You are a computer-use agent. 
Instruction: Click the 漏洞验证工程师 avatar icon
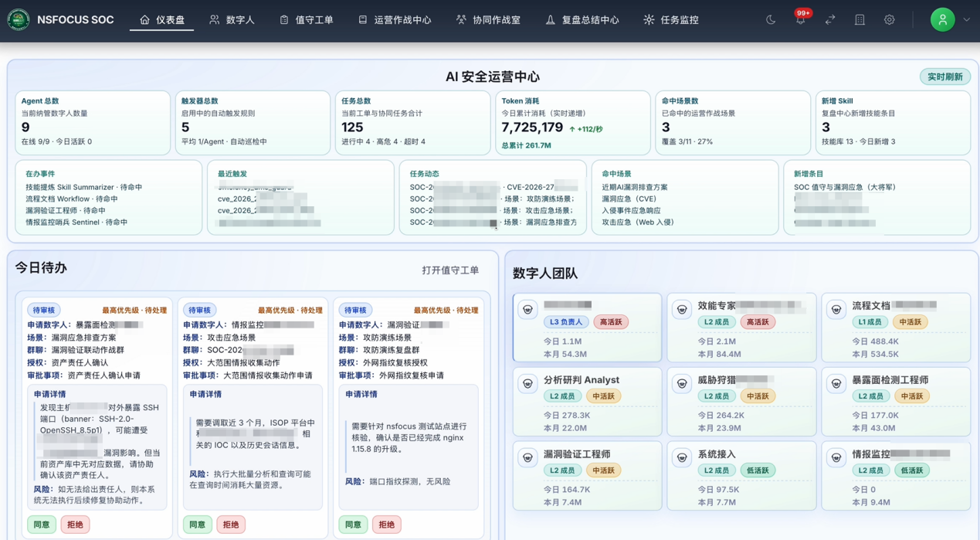pyautogui.click(x=527, y=458)
